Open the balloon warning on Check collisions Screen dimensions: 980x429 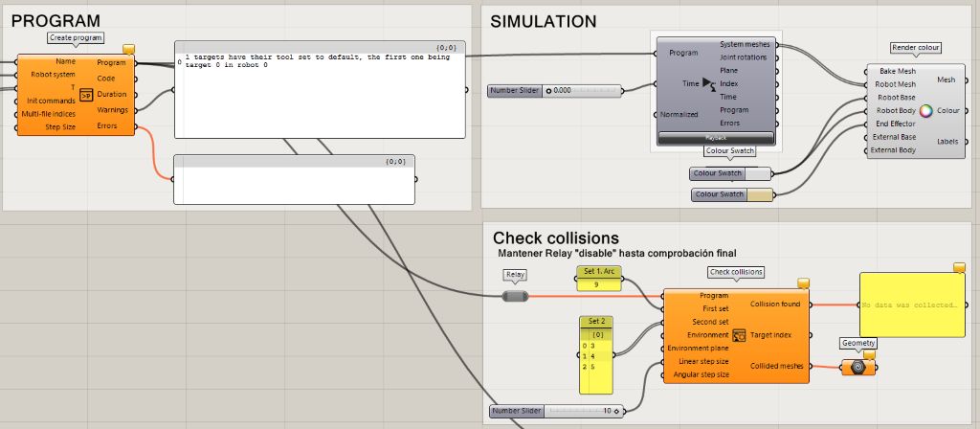coord(804,282)
